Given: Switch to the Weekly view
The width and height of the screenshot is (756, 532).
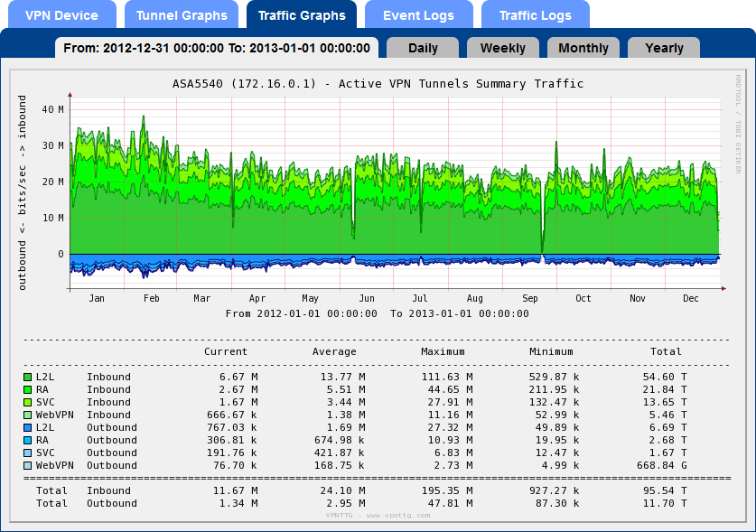Looking at the screenshot, I should tap(503, 48).
